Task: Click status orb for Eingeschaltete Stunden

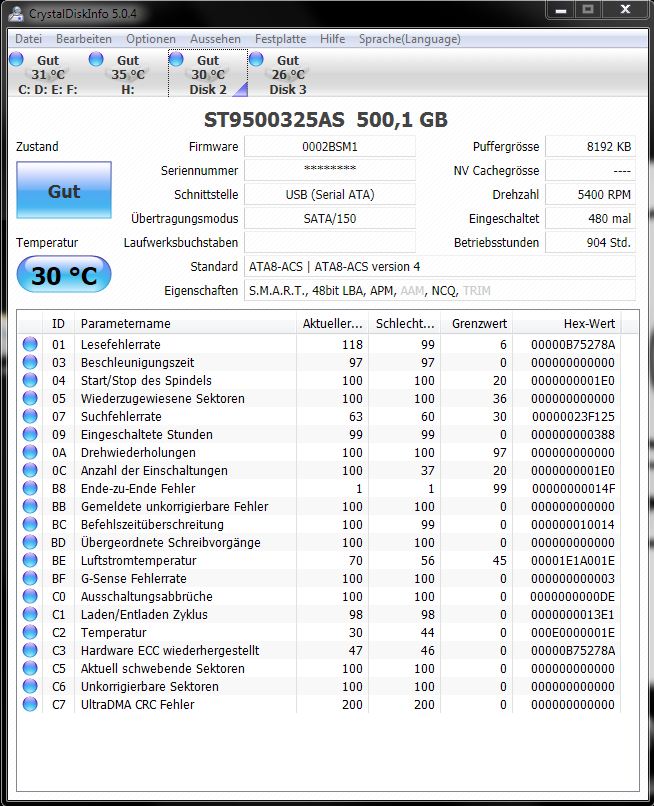Action: pos(30,434)
